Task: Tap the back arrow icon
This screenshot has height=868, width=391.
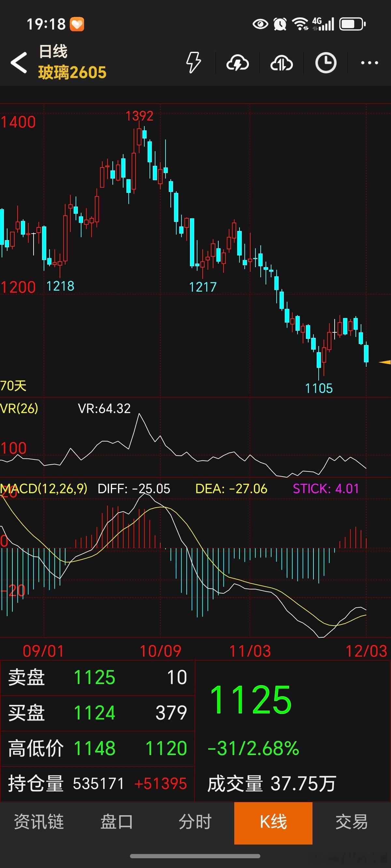Action: pyautogui.click(x=19, y=62)
